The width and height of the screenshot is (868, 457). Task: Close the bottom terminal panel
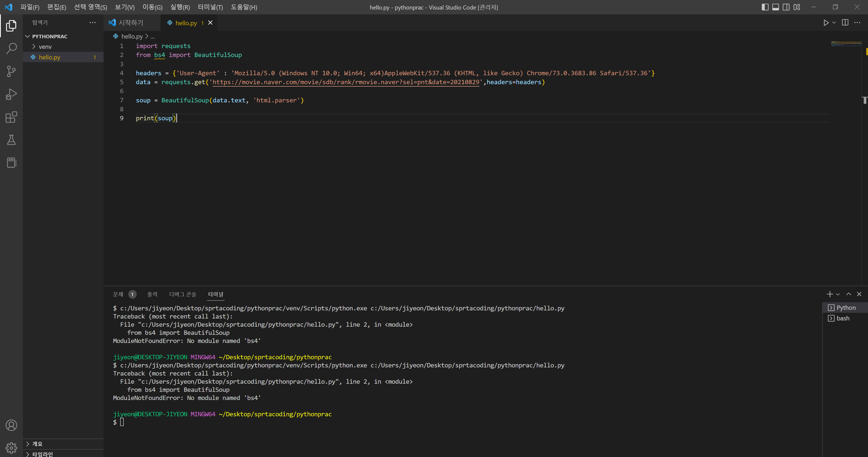[x=859, y=294]
